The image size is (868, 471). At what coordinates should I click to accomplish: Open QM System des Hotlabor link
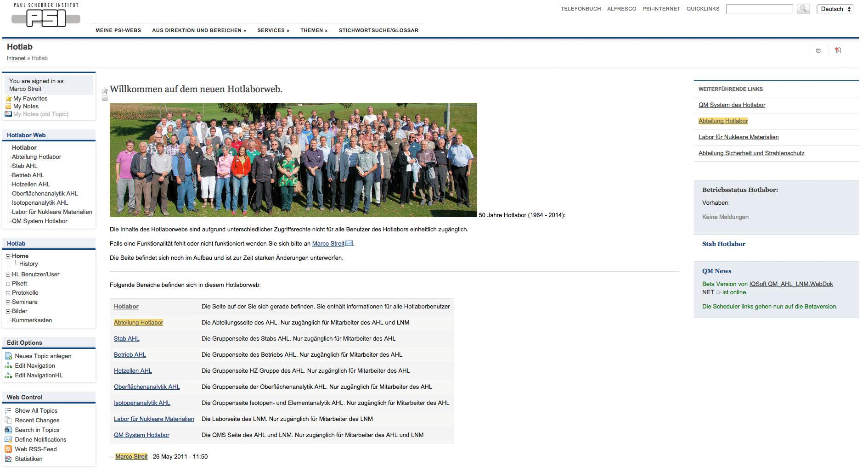click(x=732, y=105)
